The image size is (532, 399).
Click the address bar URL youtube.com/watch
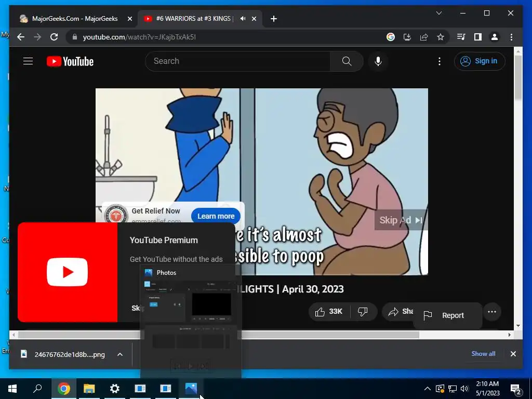(x=139, y=37)
